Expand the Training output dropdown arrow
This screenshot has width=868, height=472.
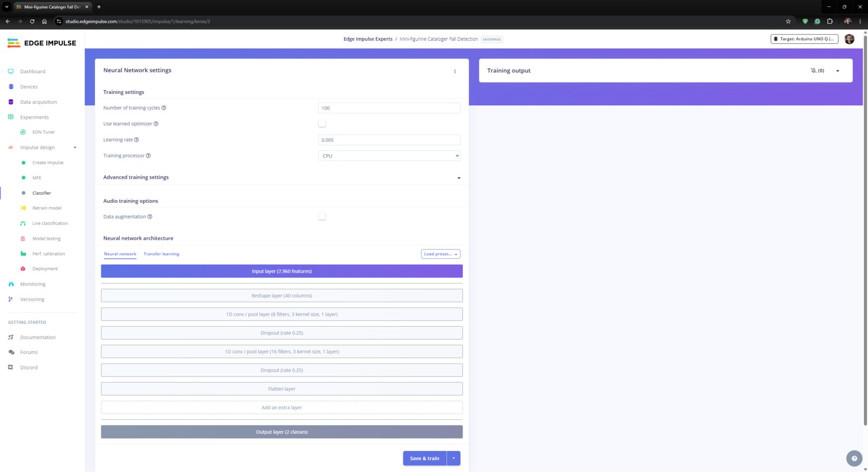tap(838, 71)
